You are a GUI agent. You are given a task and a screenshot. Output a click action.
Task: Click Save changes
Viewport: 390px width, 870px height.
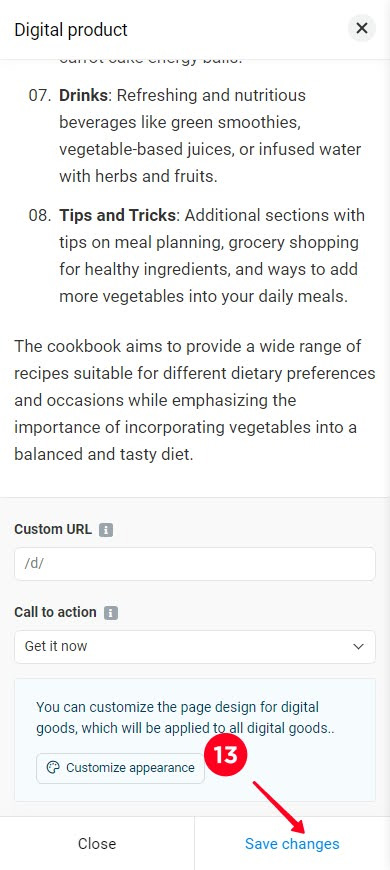(x=292, y=844)
